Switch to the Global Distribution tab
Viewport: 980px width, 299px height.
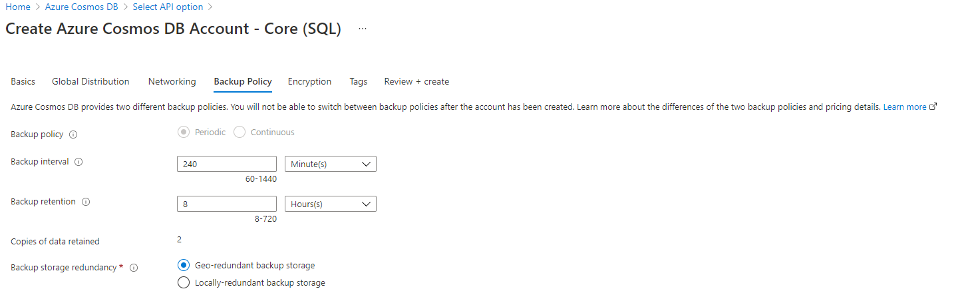click(x=90, y=81)
